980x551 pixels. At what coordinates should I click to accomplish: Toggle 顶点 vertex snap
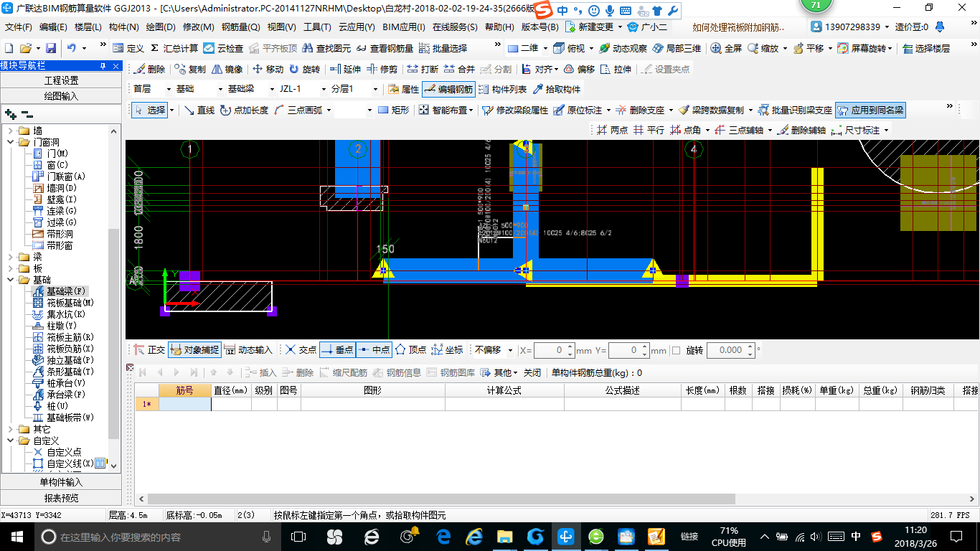411,350
